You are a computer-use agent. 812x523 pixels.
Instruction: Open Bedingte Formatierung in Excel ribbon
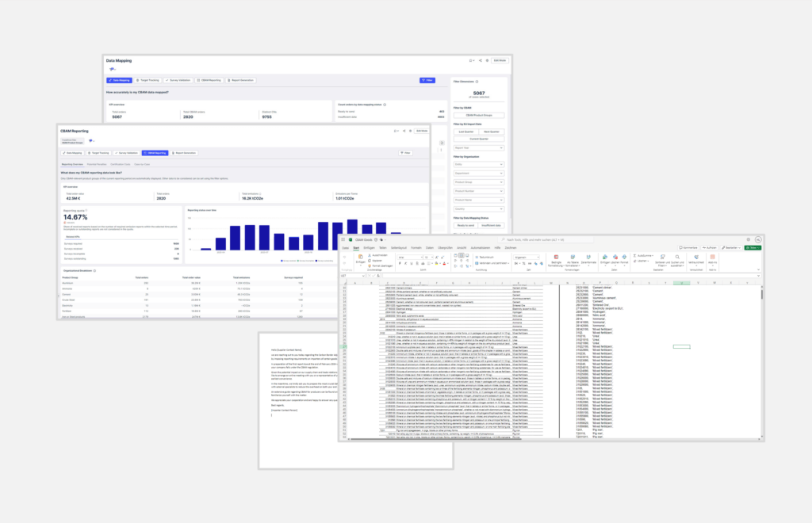pyautogui.click(x=556, y=260)
